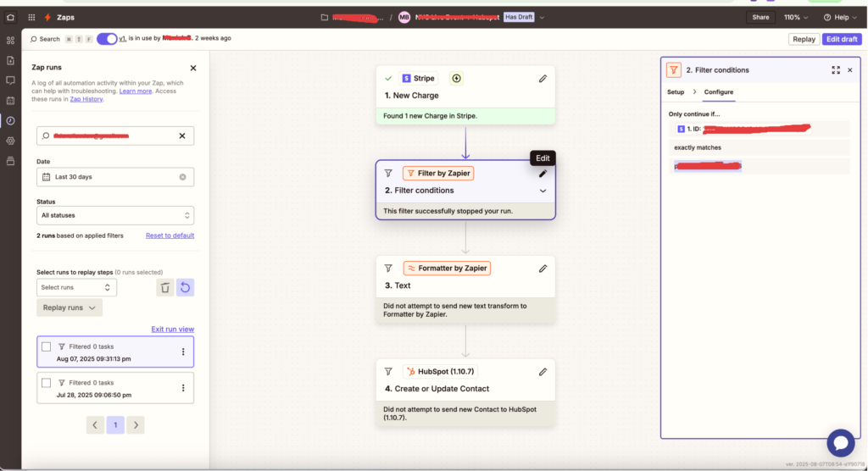Click the Search button in the toolbar

coord(45,39)
